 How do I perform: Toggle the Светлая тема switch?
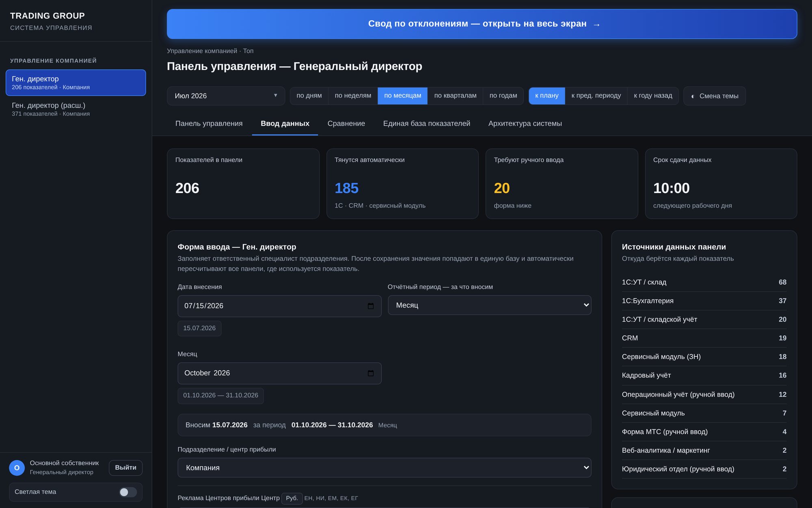click(128, 492)
